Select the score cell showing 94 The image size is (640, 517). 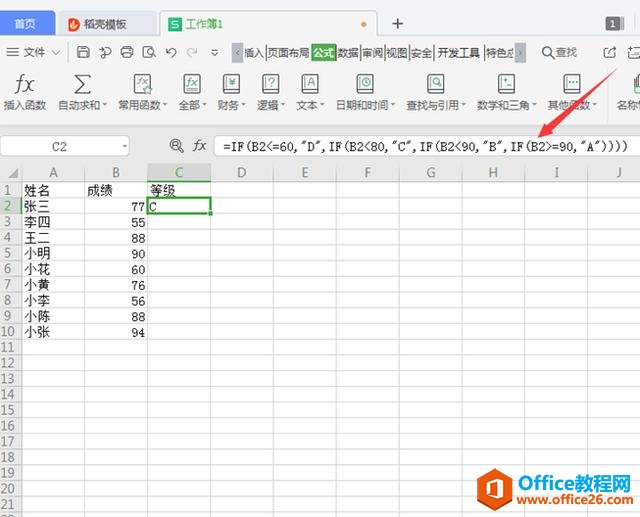click(116, 332)
